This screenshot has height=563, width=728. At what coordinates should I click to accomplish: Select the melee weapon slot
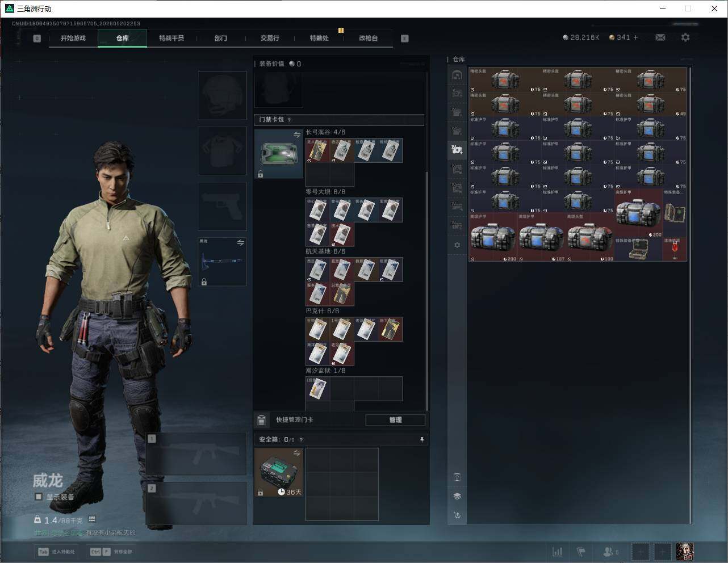pos(223,262)
